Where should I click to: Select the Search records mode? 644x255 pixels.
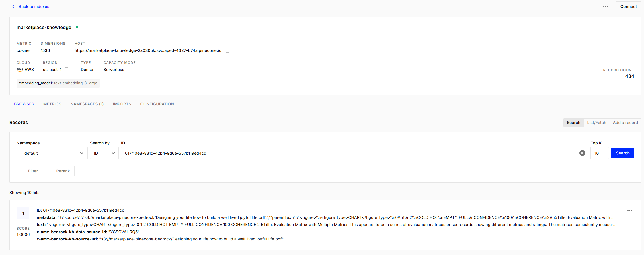pyautogui.click(x=573, y=122)
